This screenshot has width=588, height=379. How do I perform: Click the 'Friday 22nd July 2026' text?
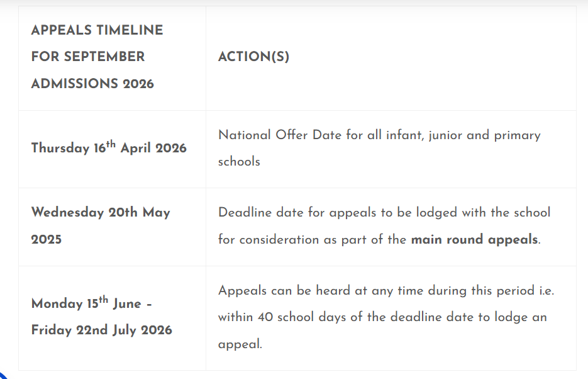(x=102, y=330)
